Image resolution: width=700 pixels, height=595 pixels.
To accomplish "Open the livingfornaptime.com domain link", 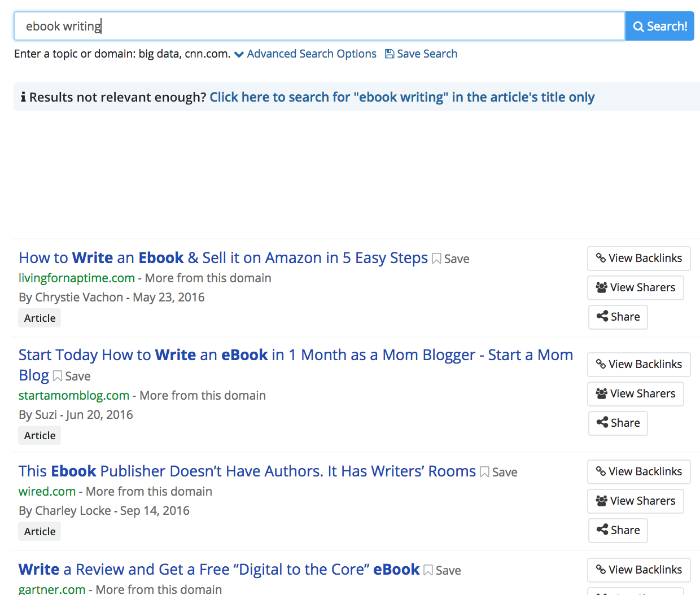I will click(x=77, y=278).
